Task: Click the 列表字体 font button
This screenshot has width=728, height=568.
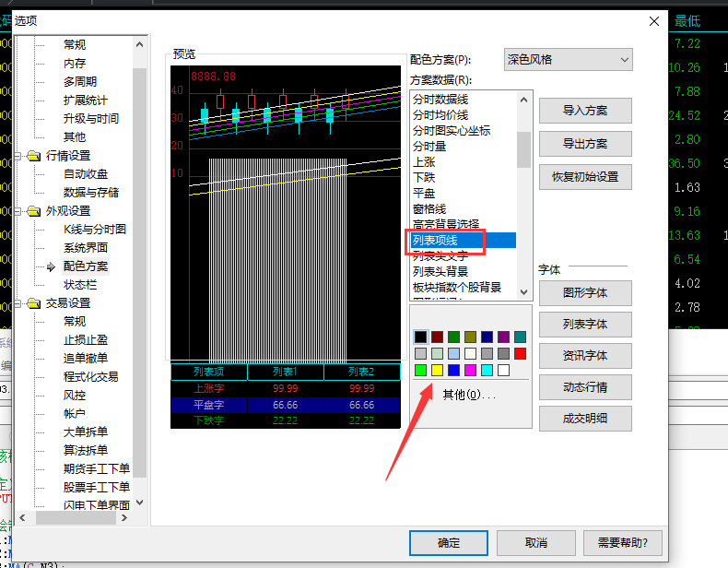Action: [585, 325]
